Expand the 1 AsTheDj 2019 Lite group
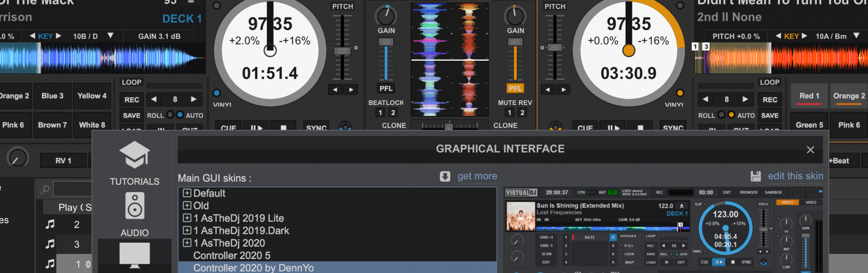Screen dimensions: 868x273 click(187, 218)
